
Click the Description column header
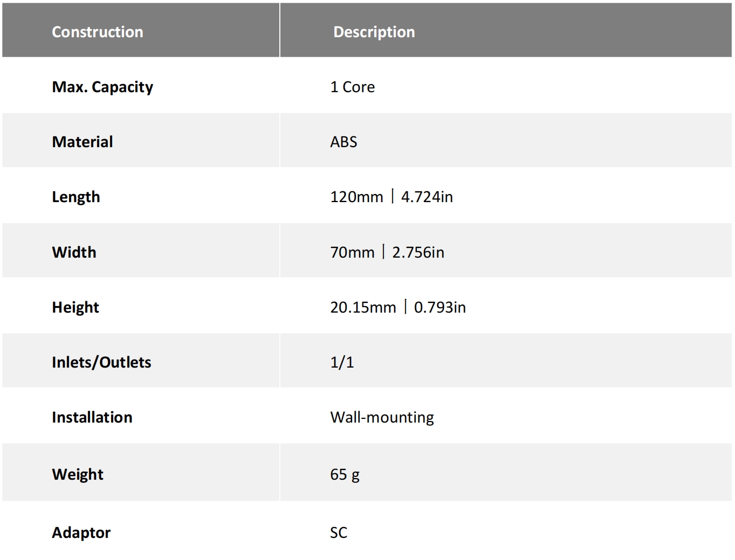coord(374,32)
